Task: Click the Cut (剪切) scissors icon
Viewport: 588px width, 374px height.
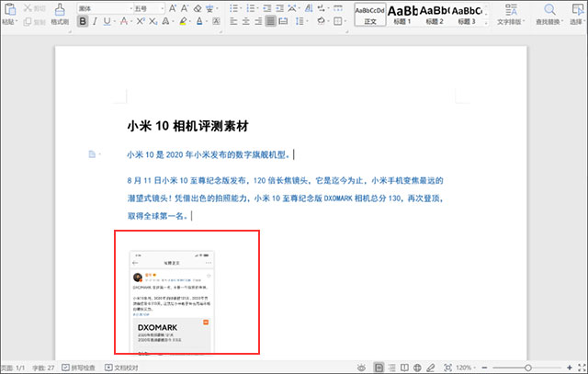Action: pos(28,8)
